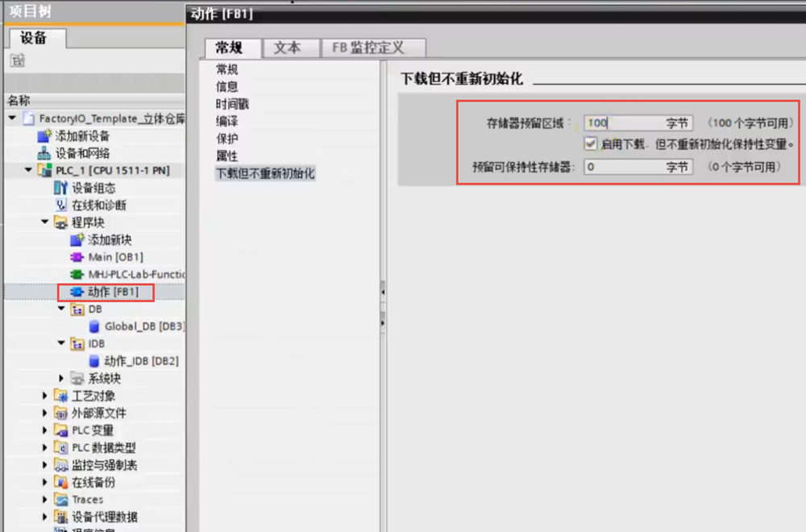Click the toolbar icon under 设备 tab
Screen dimensions: 806x532
[x=18, y=60]
